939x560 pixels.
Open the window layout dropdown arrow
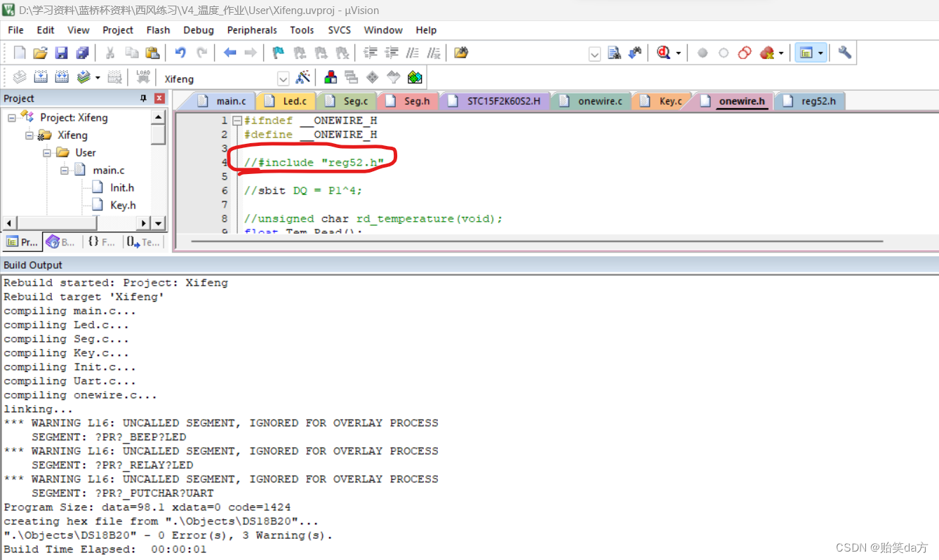click(x=820, y=53)
